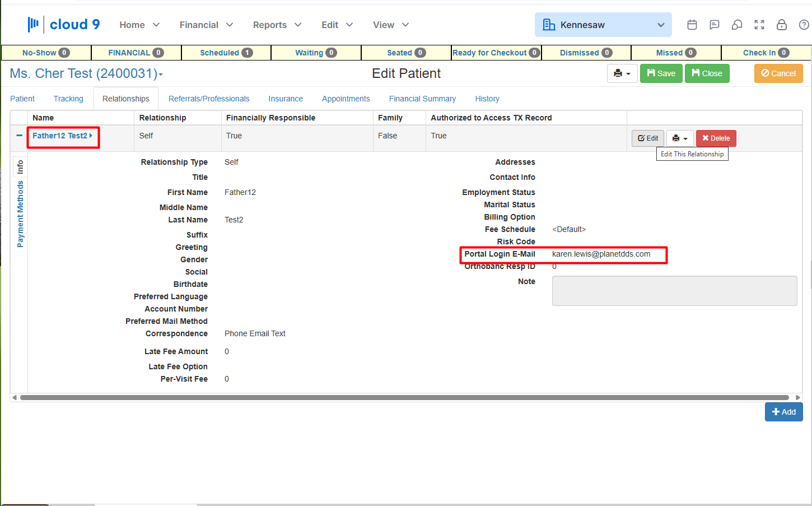This screenshot has width=812, height=506.
Task: Click the horizontal scrollbar under relationship details
Action: 404,398
